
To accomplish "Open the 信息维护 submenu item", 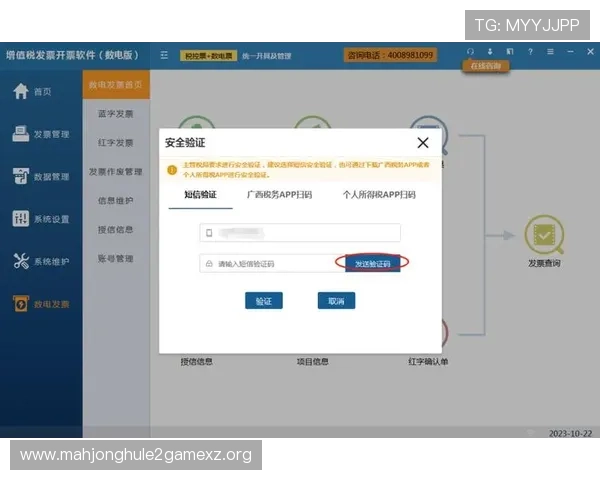I will pos(116,201).
